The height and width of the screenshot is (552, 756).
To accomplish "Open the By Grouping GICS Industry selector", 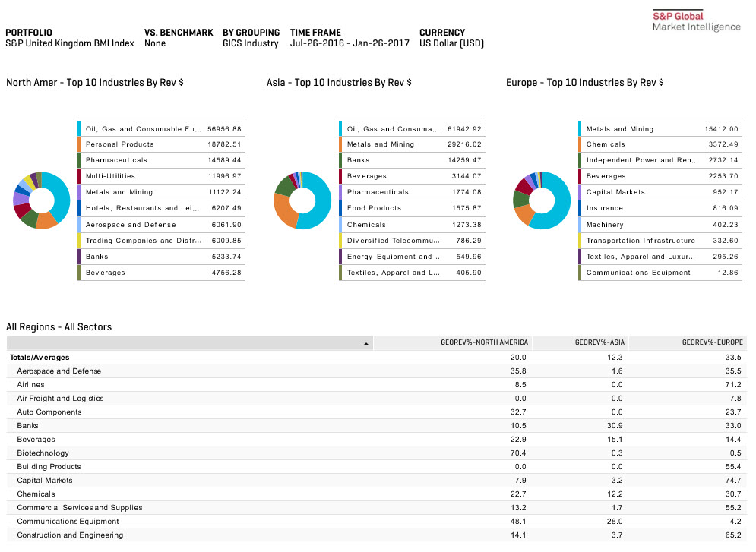I will tap(250, 43).
